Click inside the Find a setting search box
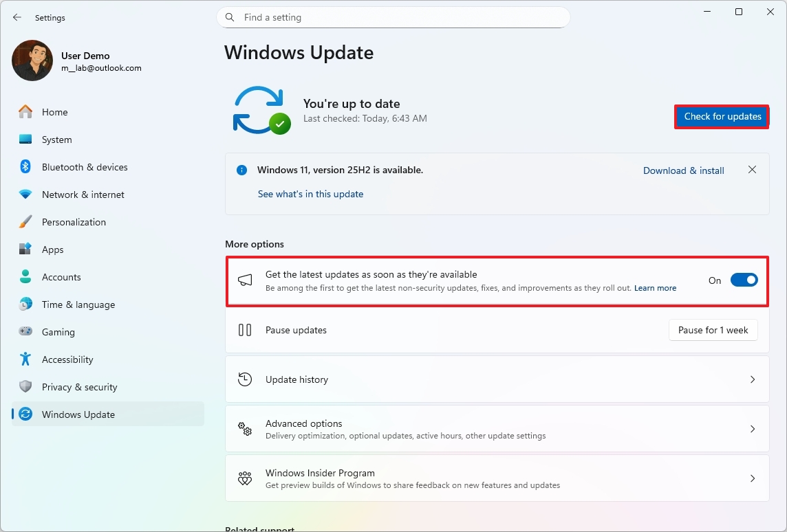This screenshot has width=787, height=532. 393,17
